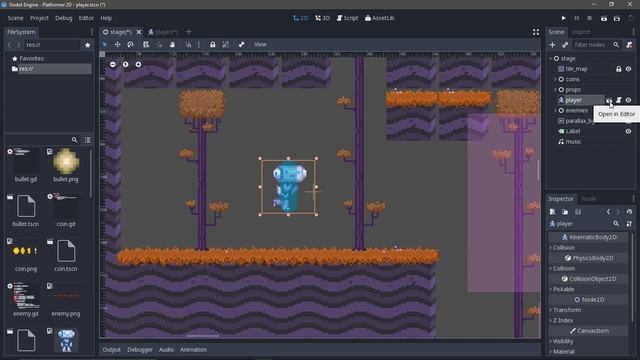Open player scene in editor icon
Screen dimensions: 640x360
609,100
